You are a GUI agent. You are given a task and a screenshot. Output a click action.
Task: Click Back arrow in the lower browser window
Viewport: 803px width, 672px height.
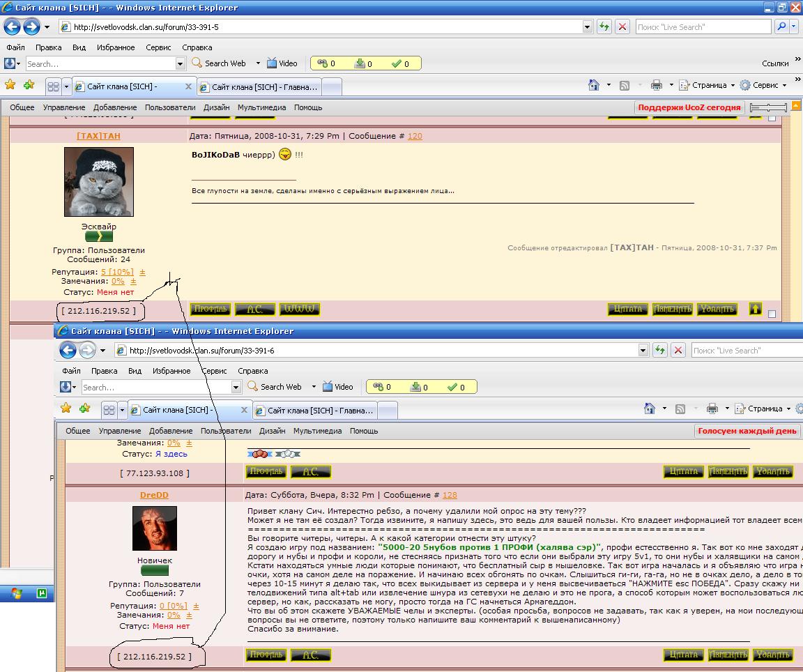68,350
